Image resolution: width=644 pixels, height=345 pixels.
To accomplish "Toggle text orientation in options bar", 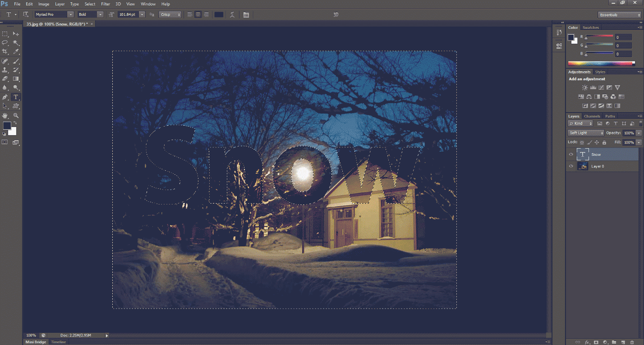I will [26, 14].
